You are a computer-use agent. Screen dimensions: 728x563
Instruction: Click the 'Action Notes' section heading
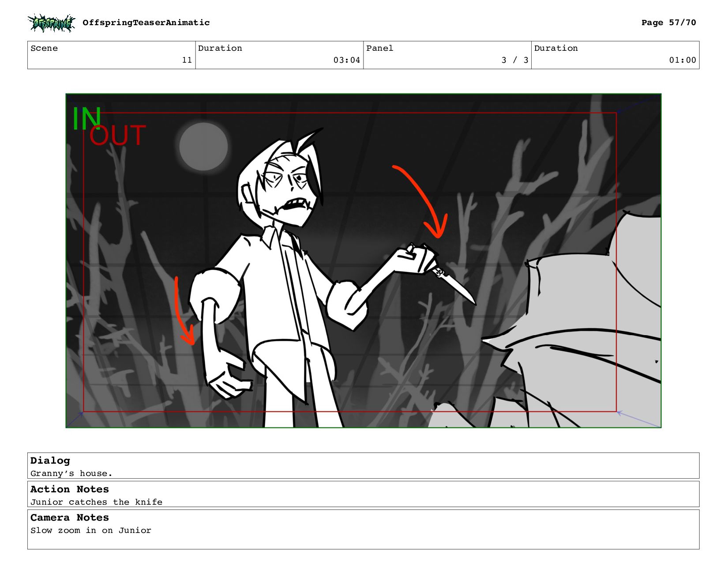click(70, 489)
